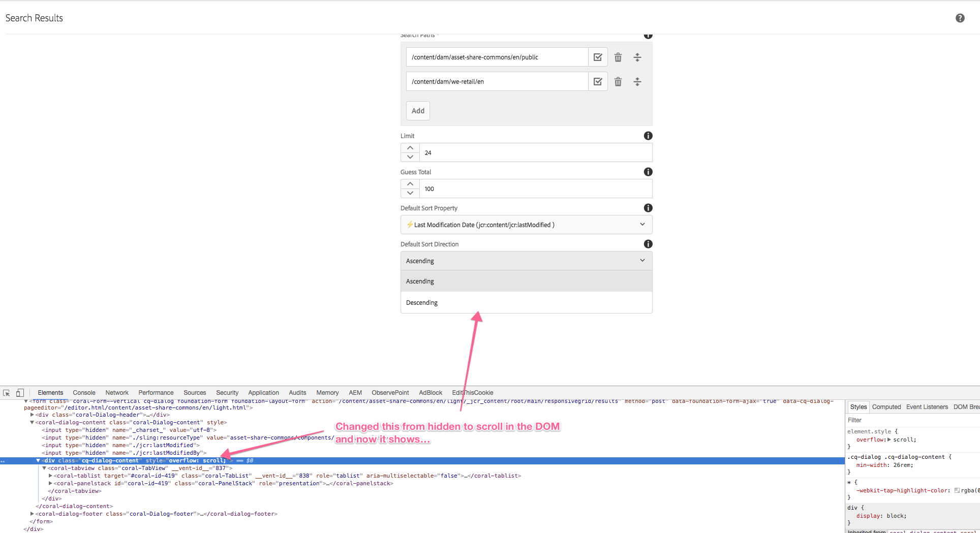The height and width of the screenshot is (533, 980).
Task: Click the info icon next to Default Sort Property
Action: (648, 208)
